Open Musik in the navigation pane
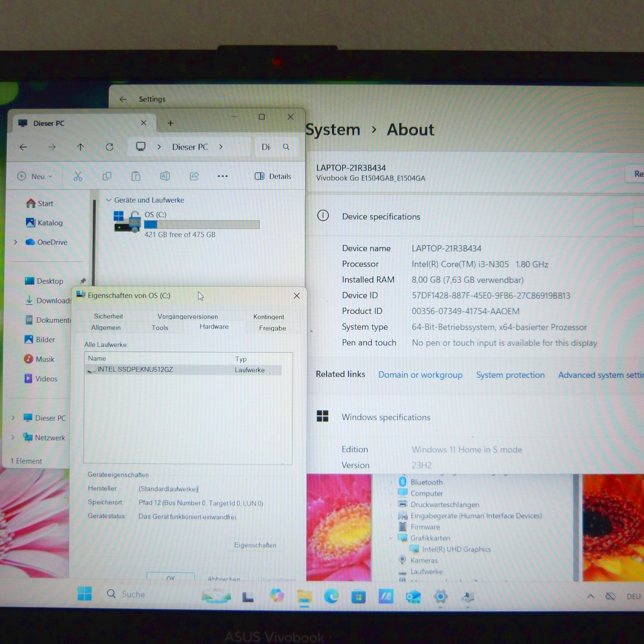The width and height of the screenshot is (644, 644). (x=39, y=359)
